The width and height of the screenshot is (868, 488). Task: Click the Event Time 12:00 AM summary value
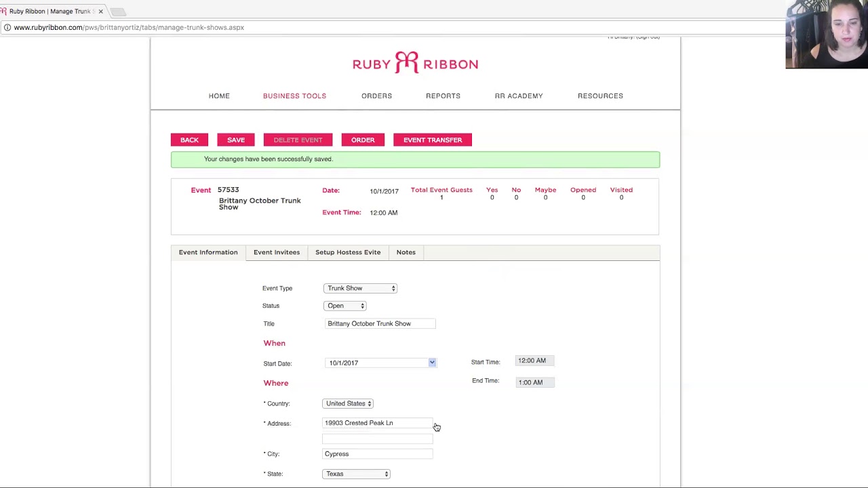point(384,213)
